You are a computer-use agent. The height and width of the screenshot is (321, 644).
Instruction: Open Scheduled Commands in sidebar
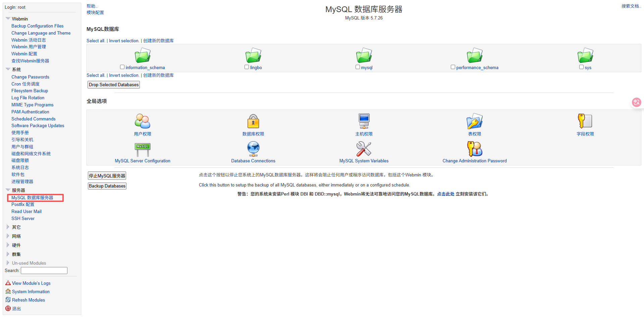tap(34, 119)
